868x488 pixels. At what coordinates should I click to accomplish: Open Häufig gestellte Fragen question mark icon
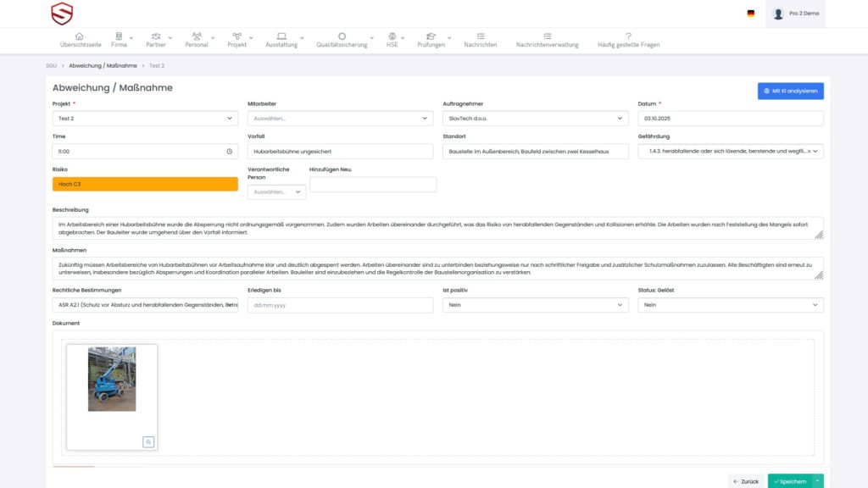click(628, 36)
